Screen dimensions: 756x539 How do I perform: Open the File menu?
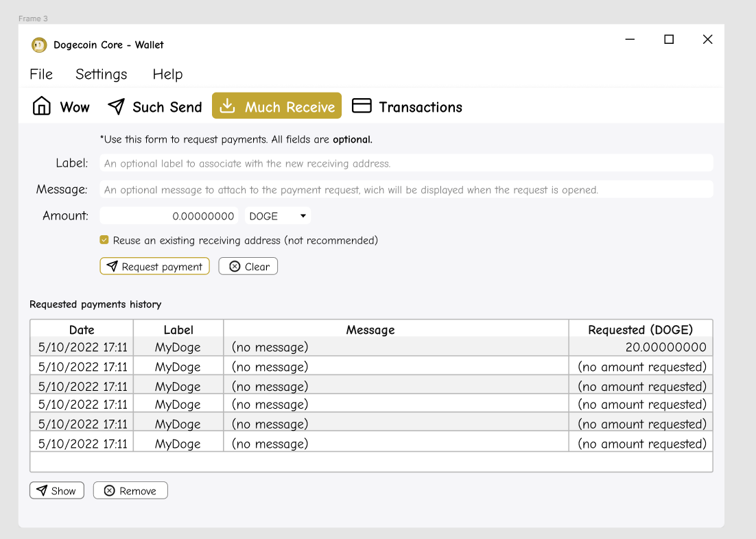coord(41,74)
